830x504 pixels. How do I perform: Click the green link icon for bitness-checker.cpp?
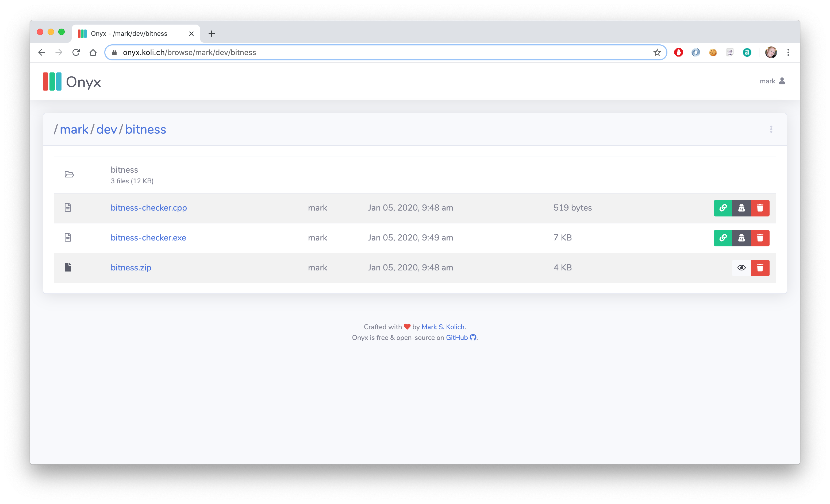click(723, 208)
